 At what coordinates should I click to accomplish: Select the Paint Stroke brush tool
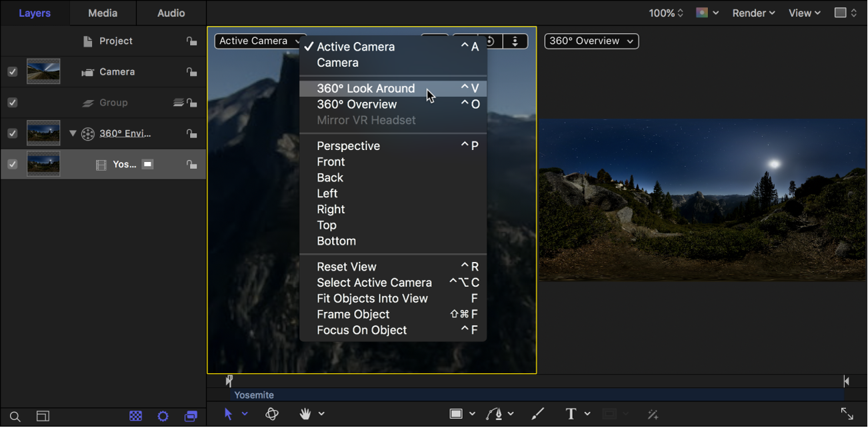pyautogui.click(x=537, y=414)
